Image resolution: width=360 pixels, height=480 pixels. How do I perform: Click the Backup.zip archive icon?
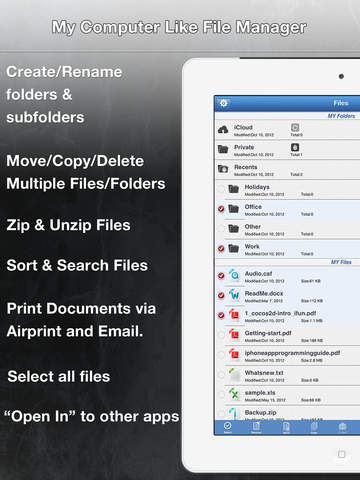pyautogui.click(x=233, y=413)
